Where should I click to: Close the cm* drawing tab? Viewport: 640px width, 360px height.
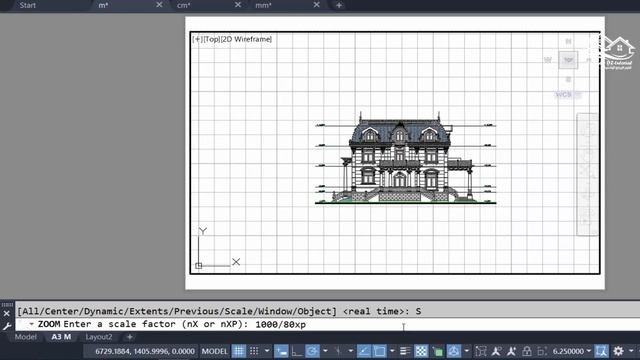(x=238, y=5)
